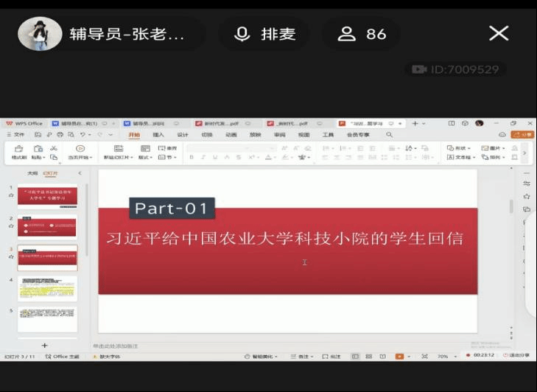Click the New Slide (新建幻灯片) icon
The image size is (537, 392).
[118, 149]
